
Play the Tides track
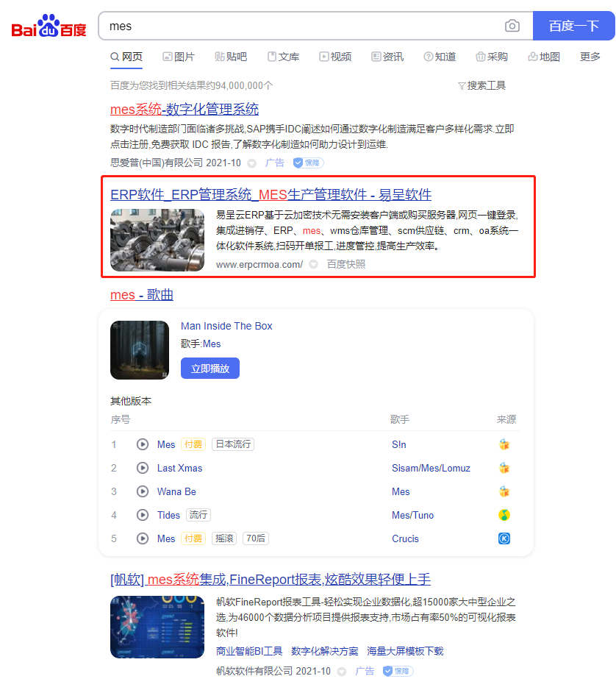click(143, 515)
